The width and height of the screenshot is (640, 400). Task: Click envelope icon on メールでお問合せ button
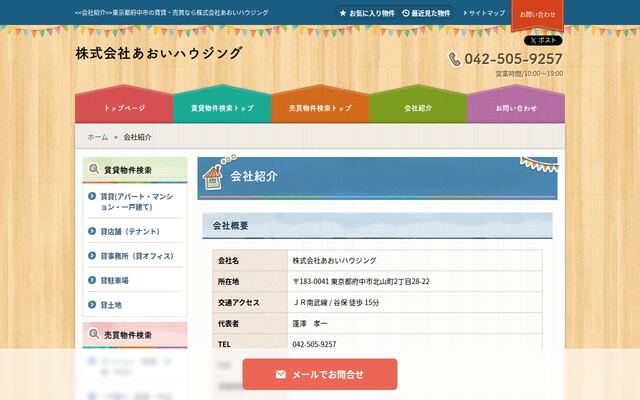click(x=280, y=374)
